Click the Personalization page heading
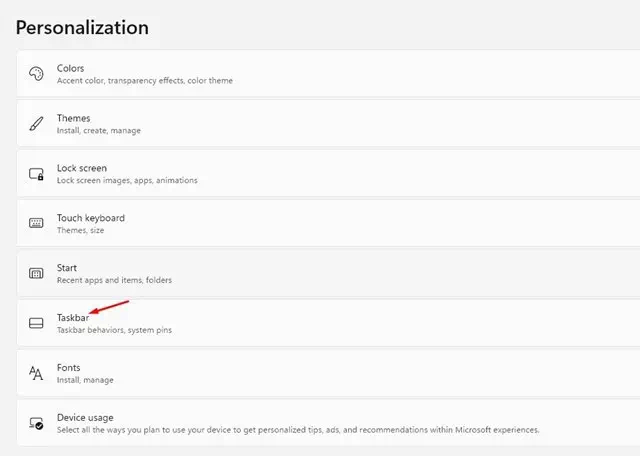Screen dimensions: 640x456 [82, 28]
